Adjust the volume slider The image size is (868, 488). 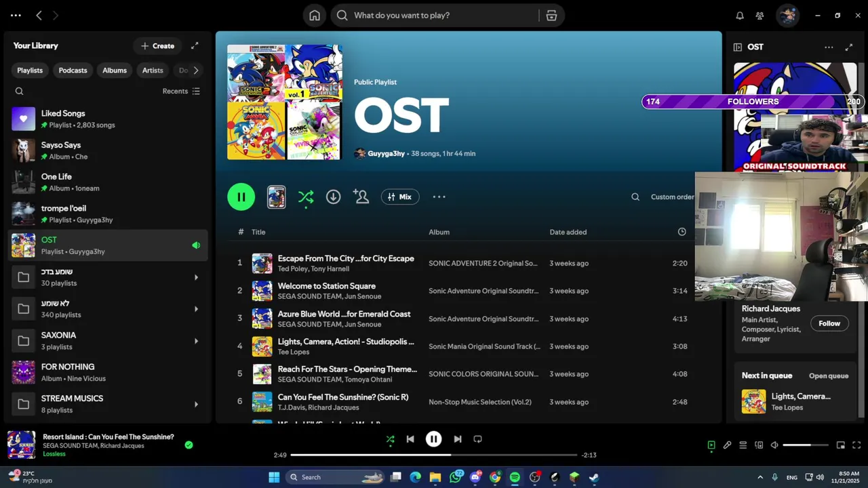coord(806,445)
